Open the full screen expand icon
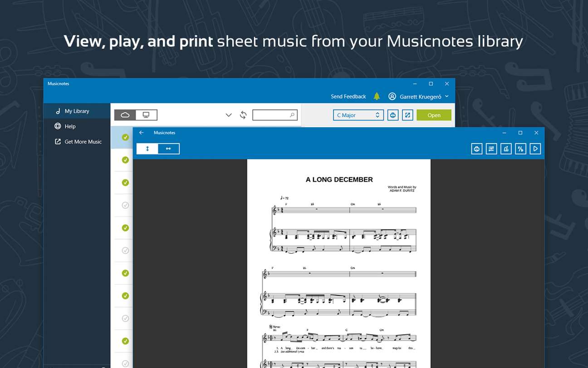The image size is (588, 368). (x=407, y=115)
